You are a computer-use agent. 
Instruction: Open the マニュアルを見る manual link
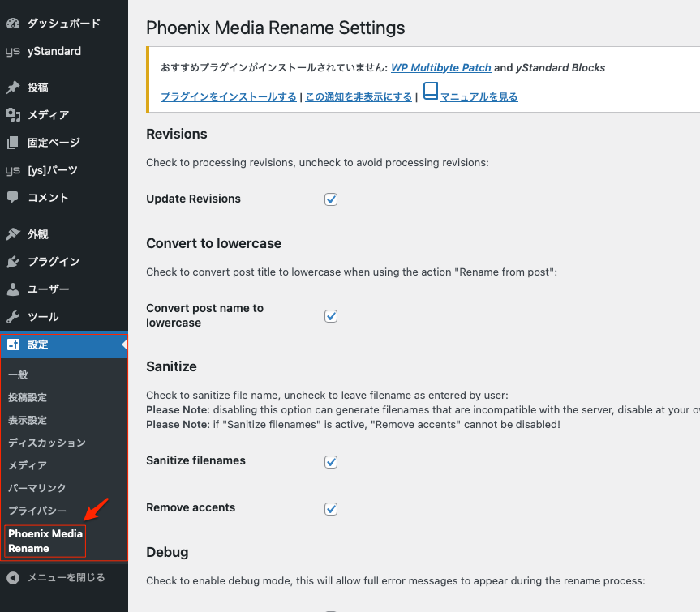coord(479,97)
